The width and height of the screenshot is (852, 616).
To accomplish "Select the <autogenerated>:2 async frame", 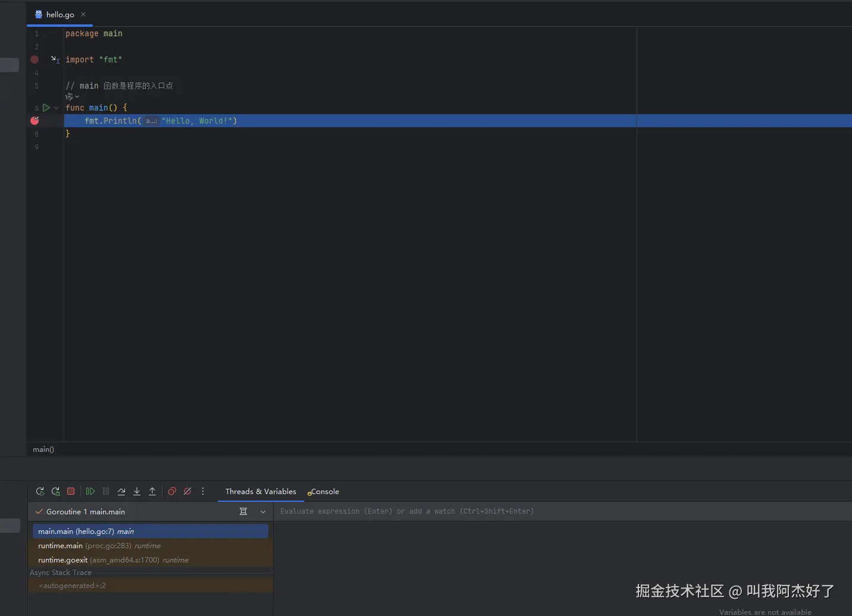I will [x=151, y=586].
